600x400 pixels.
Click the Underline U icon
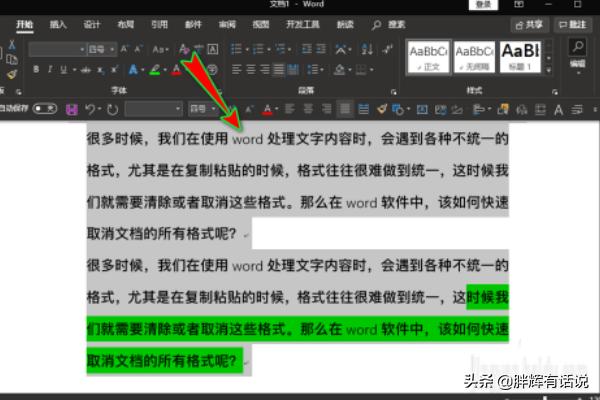point(64,70)
